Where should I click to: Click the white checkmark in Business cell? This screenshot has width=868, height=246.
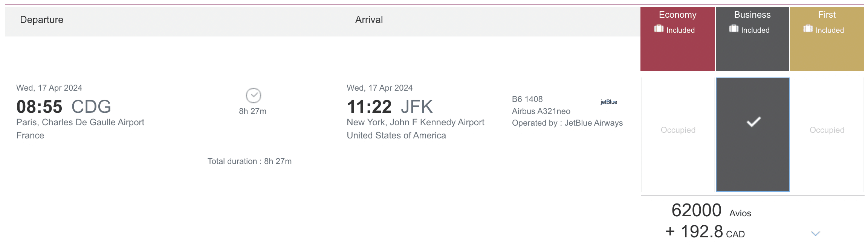pyautogui.click(x=753, y=122)
